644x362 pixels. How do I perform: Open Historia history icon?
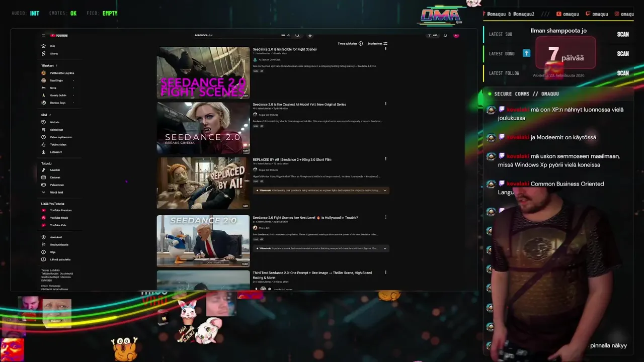pos(44,122)
